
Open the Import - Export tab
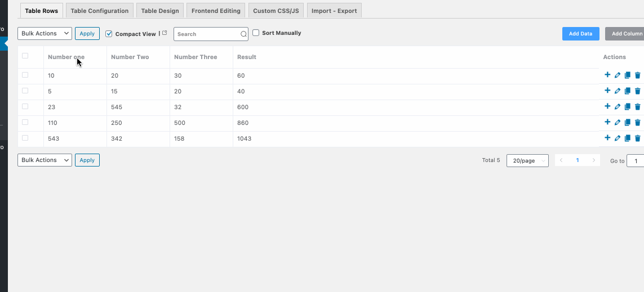[334, 11]
